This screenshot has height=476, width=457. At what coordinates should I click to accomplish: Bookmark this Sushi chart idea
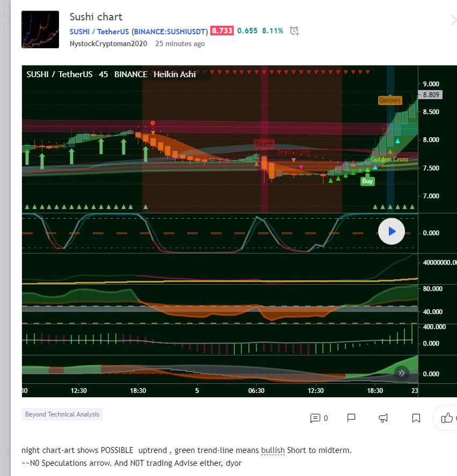pos(416,418)
